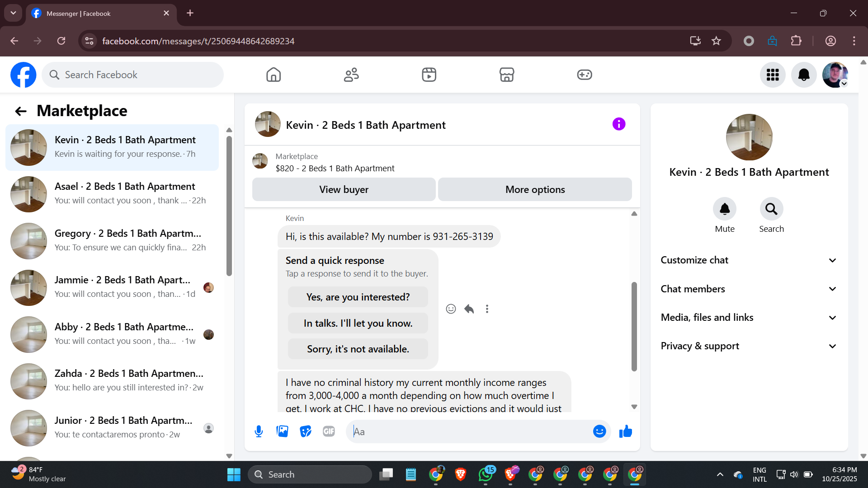Expand Media, files and links

tap(748, 317)
